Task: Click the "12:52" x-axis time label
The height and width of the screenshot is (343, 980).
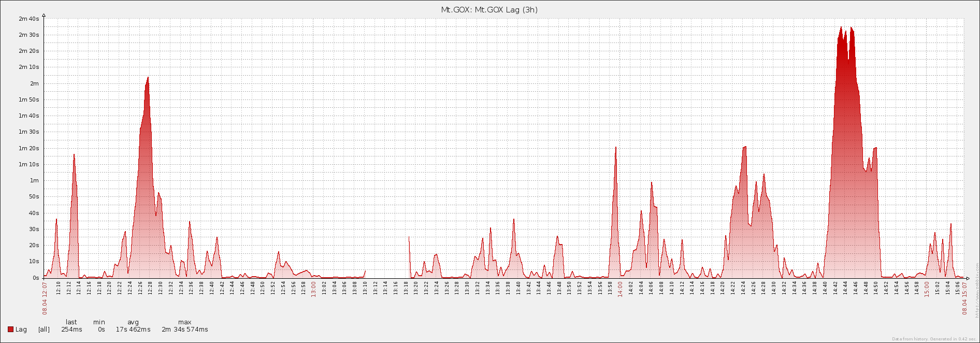Action: pos(273,288)
